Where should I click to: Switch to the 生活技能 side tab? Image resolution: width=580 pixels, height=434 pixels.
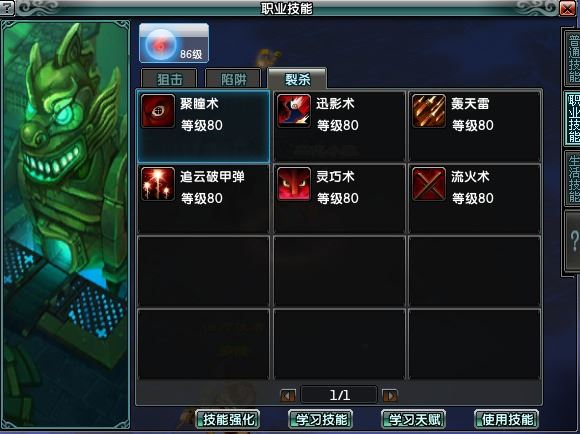[573, 179]
